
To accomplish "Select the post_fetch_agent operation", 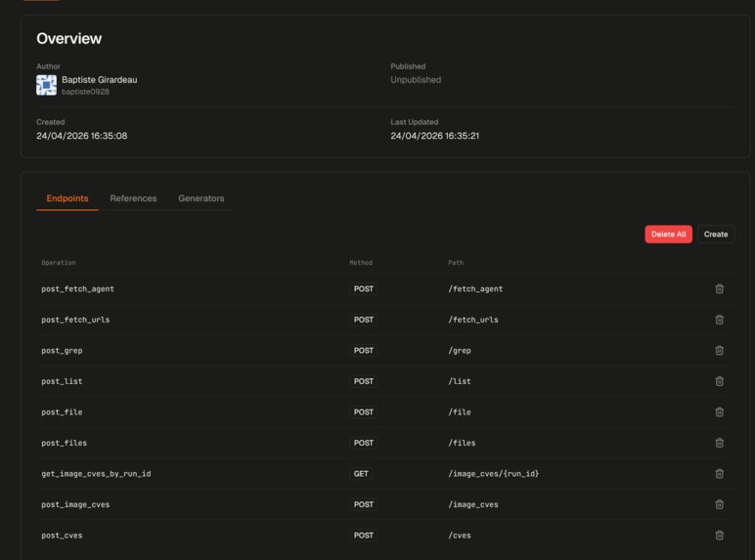I will coord(77,289).
